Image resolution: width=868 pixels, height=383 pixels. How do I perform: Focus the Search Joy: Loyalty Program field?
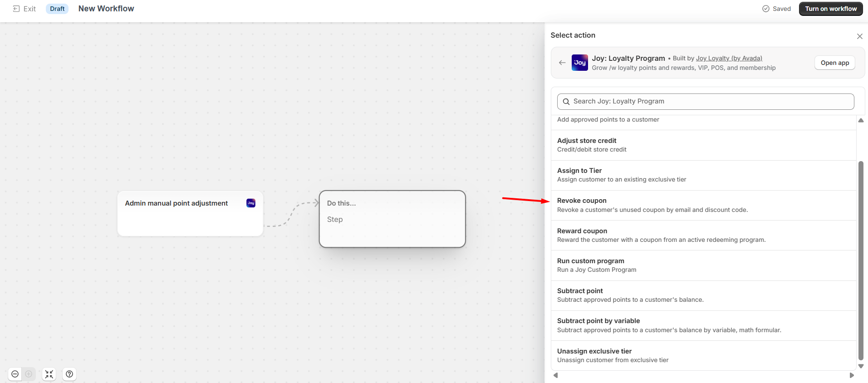click(706, 101)
